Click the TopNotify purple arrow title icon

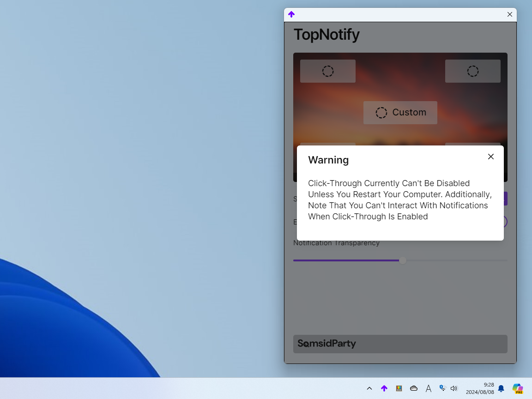[291, 14]
